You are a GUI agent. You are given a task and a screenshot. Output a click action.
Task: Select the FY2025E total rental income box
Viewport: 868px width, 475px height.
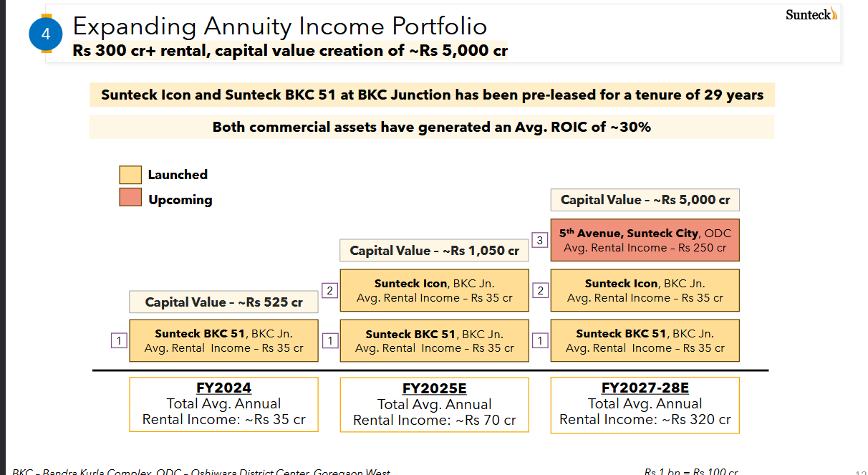[434, 405]
